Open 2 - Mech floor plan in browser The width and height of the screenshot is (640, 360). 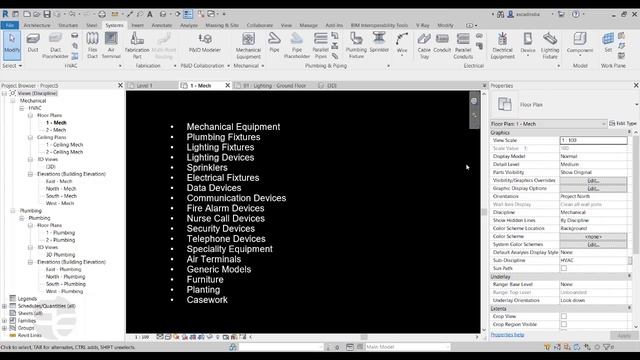point(56,130)
